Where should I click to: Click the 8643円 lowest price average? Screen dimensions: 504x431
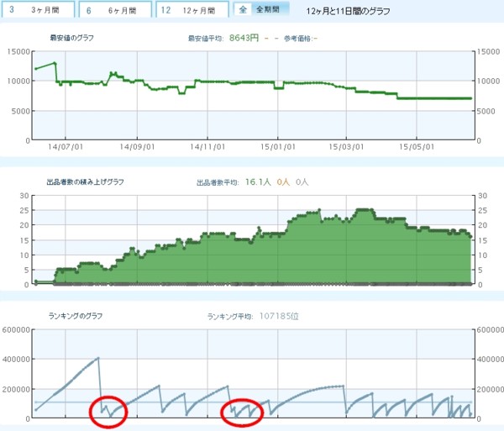247,39
